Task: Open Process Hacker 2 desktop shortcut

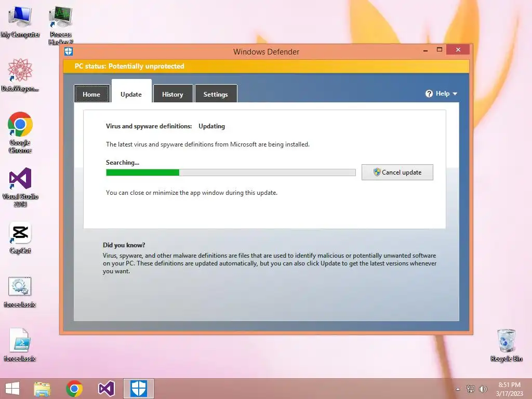Action: pyautogui.click(x=60, y=24)
